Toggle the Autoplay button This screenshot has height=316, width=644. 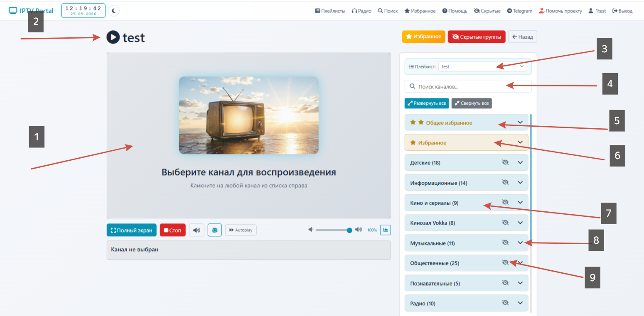tap(241, 230)
